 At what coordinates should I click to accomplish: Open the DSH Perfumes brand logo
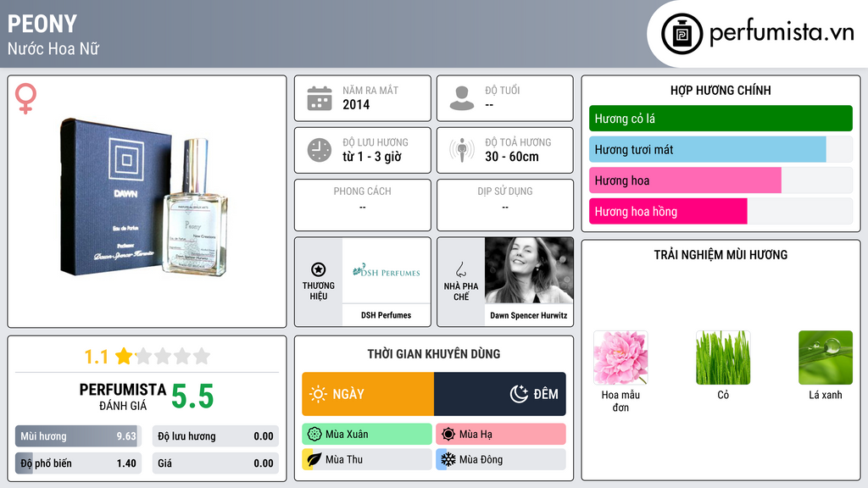click(387, 270)
